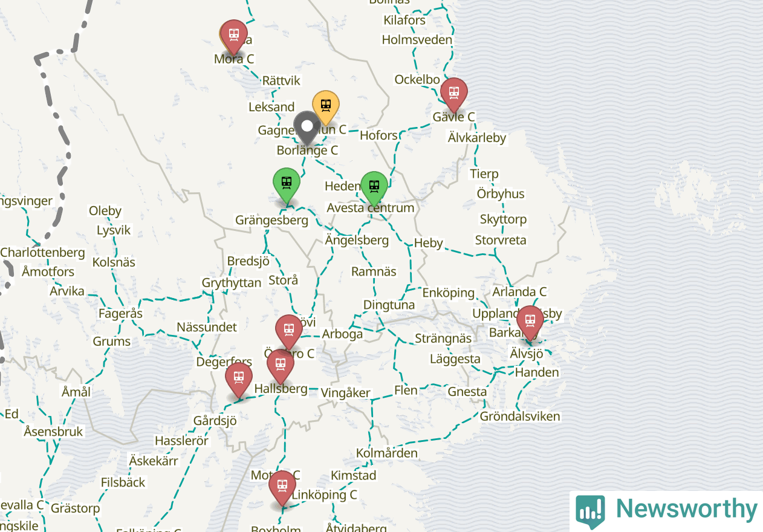Click the Nässundet label
763x532 pixels.
(207, 327)
